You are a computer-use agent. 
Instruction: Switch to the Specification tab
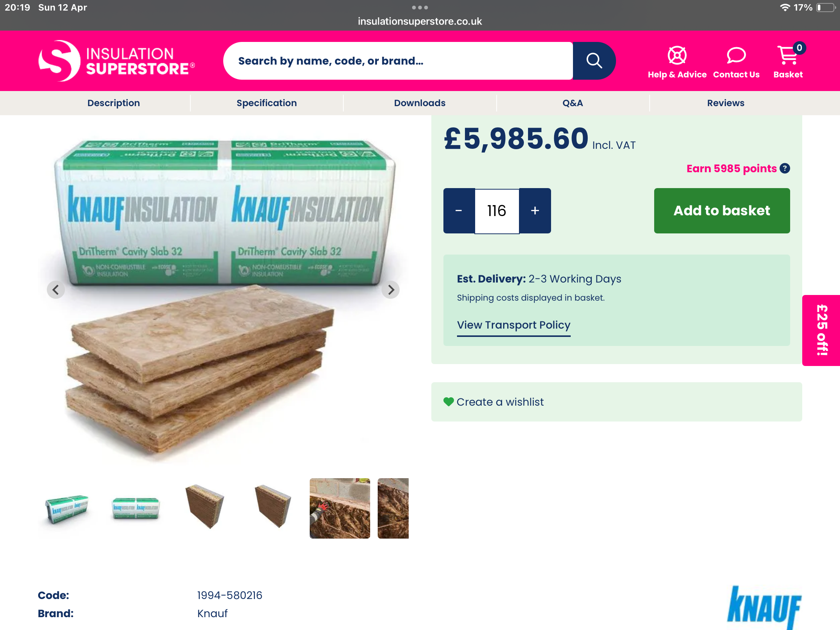tap(267, 103)
